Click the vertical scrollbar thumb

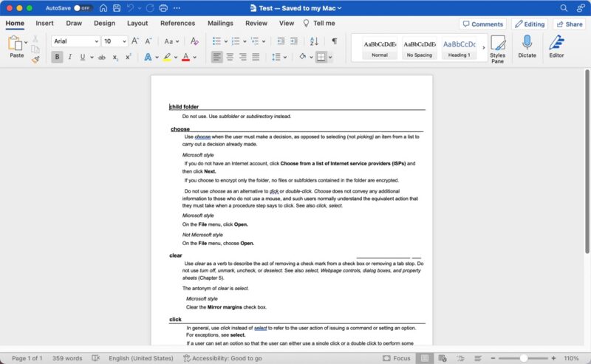tap(587, 161)
